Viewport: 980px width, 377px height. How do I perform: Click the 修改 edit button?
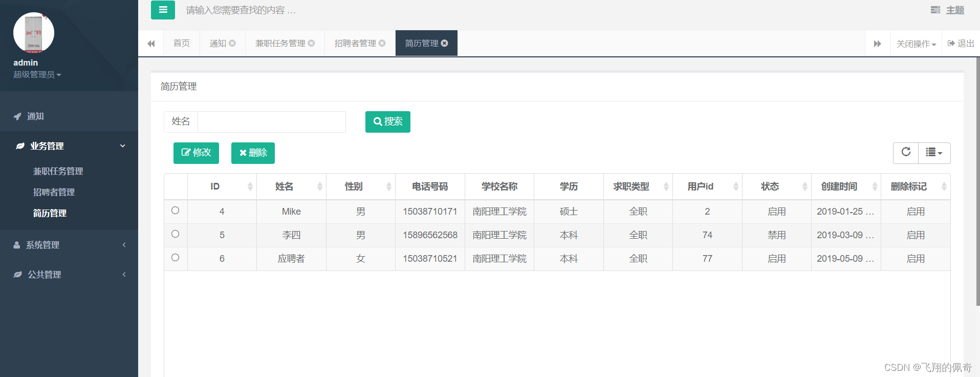(x=196, y=153)
